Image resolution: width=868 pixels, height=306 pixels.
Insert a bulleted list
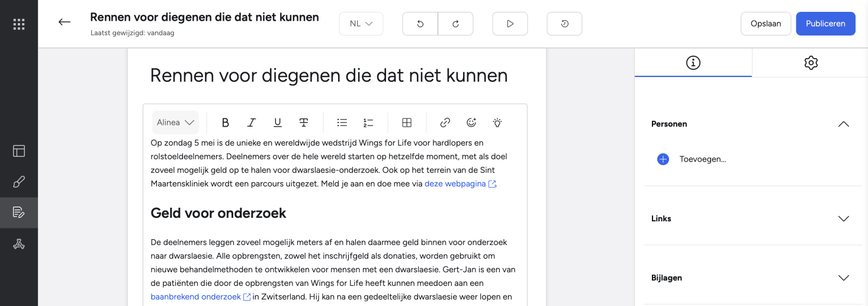click(x=342, y=123)
